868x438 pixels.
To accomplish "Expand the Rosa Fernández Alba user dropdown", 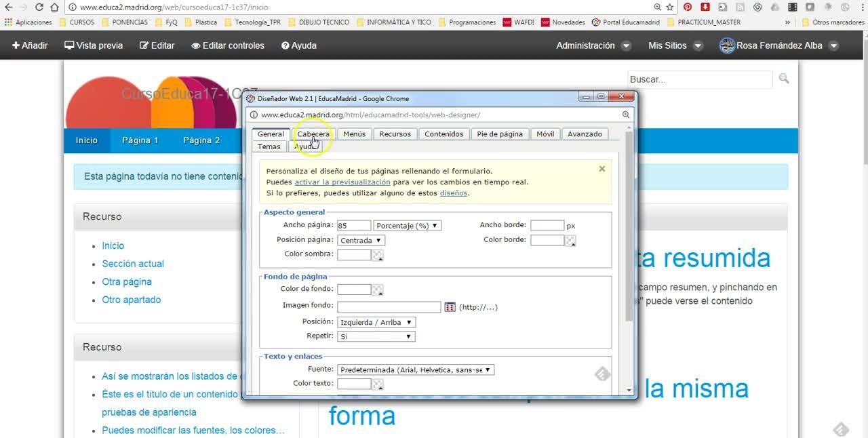I will point(833,46).
